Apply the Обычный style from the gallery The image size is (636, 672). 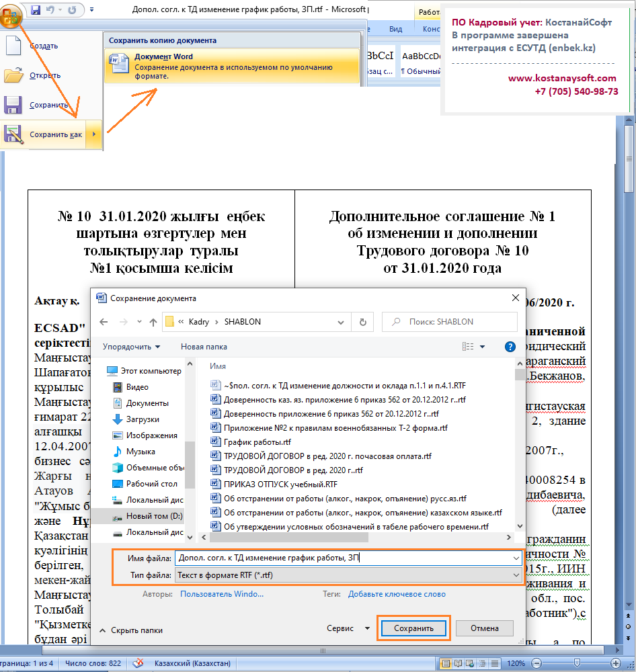point(421,61)
